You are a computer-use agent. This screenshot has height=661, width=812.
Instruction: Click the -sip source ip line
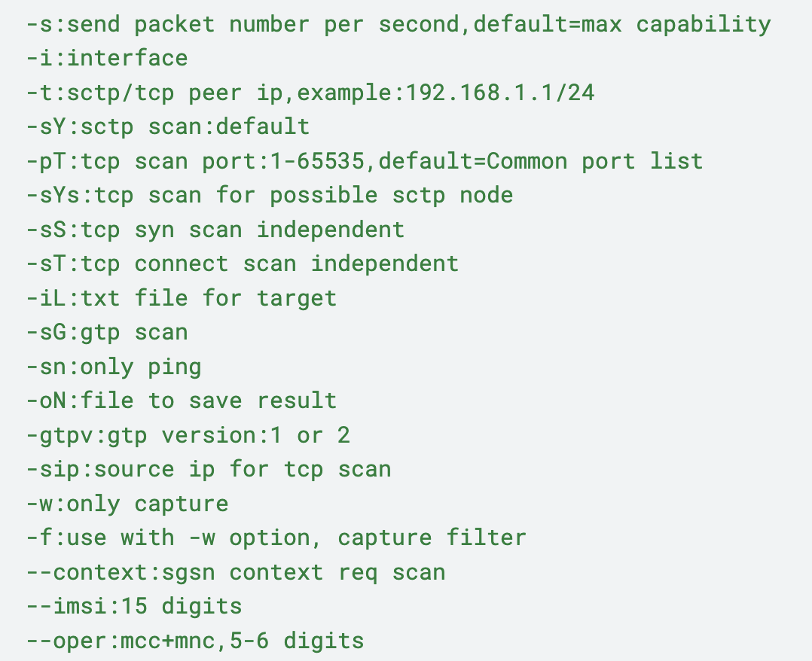pyautogui.click(x=208, y=469)
